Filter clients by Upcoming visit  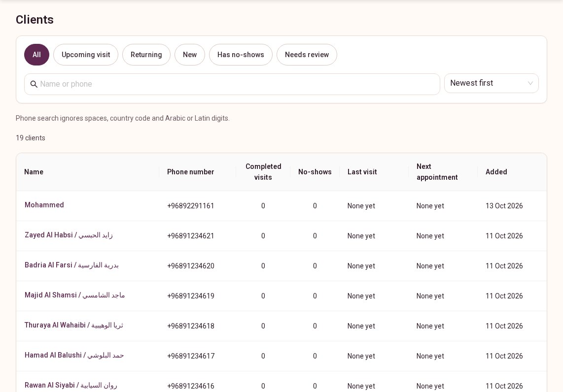(x=86, y=55)
